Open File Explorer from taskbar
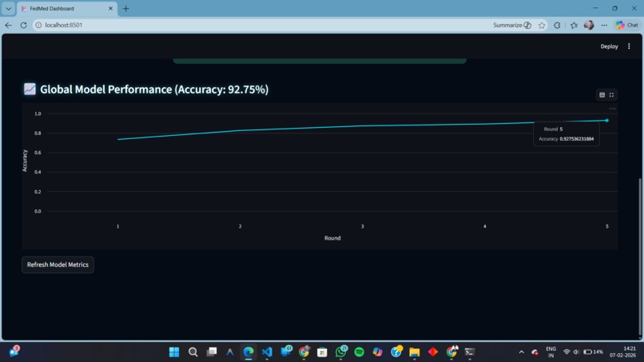Screen dimensions: 644x362 click(415, 352)
